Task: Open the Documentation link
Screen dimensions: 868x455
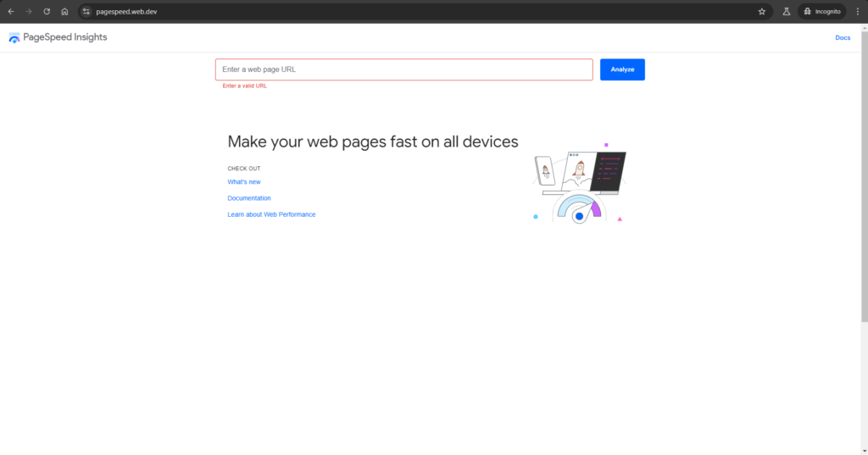Action: tap(249, 198)
